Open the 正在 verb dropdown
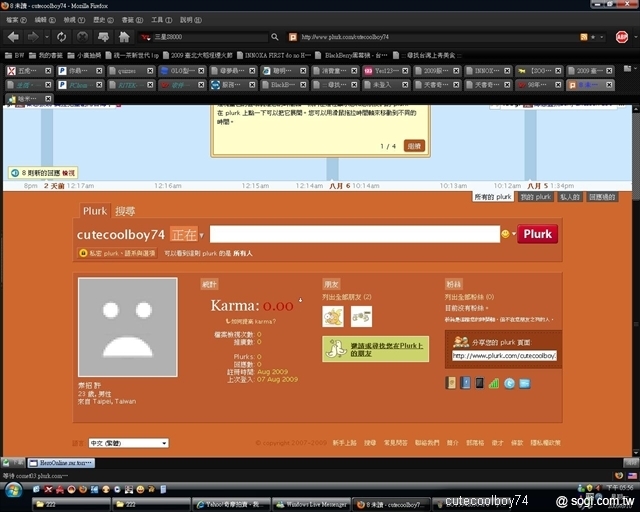The width and height of the screenshot is (640, 512). [186, 234]
